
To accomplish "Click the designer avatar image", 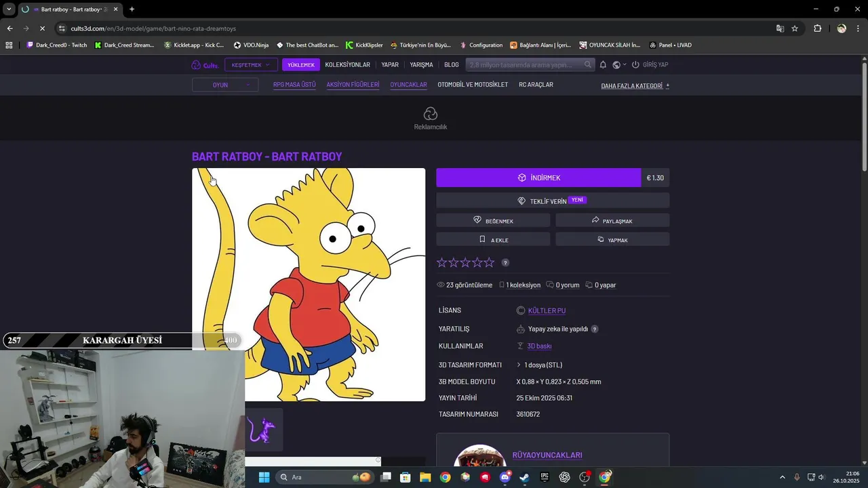I will pos(479,456).
